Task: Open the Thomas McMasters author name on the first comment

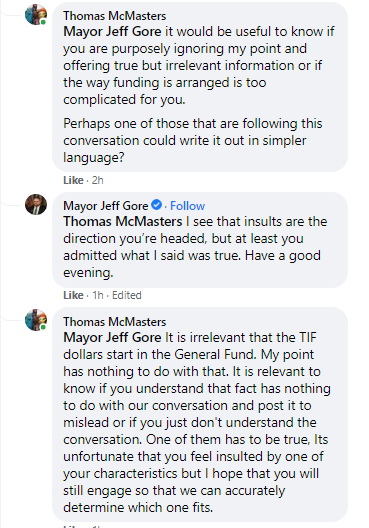Action: pyautogui.click(x=114, y=16)
